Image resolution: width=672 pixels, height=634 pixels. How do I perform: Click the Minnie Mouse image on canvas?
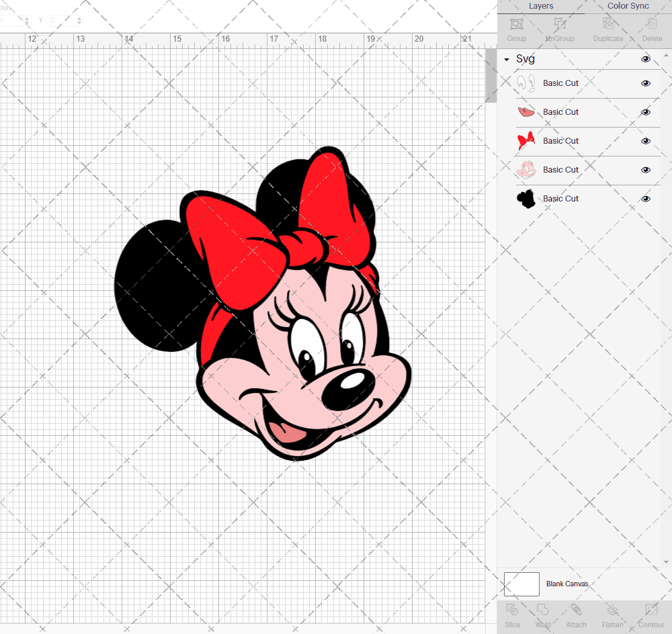pos(263,304)
